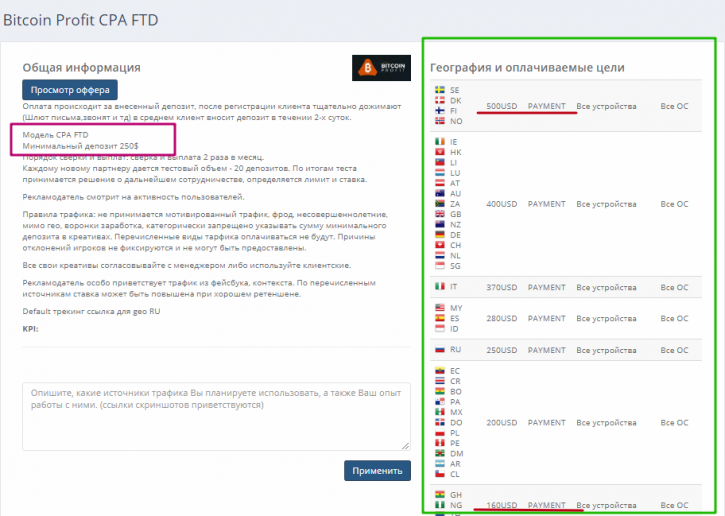Click the Australia flag icon next to AU
Viewport: 725px width, 516px height.
click(440, 193)
